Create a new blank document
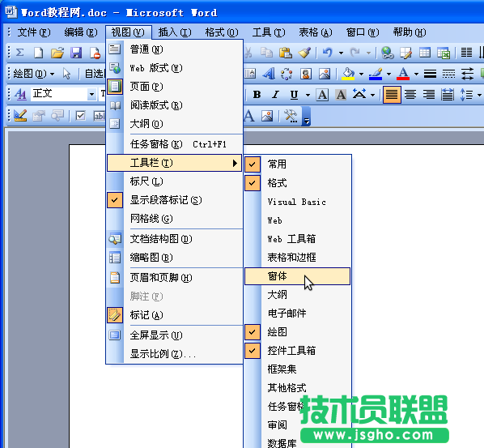 coord(39,53)
